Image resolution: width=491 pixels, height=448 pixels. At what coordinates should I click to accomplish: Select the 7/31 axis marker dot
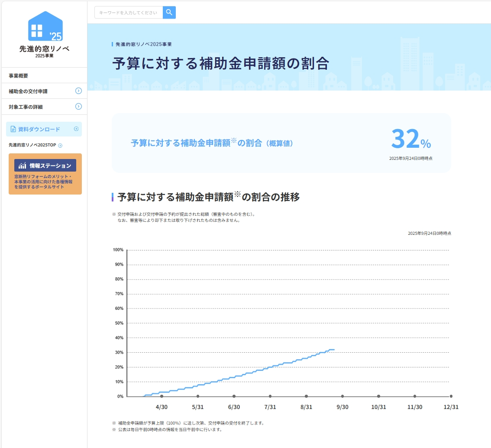[270, 396]
